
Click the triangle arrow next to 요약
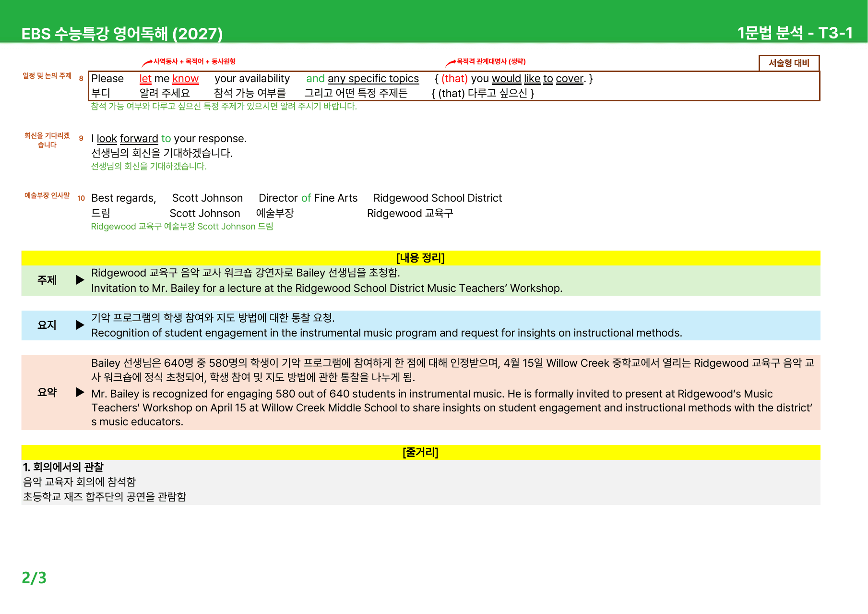pyautogui.click(x=80, y=392)
